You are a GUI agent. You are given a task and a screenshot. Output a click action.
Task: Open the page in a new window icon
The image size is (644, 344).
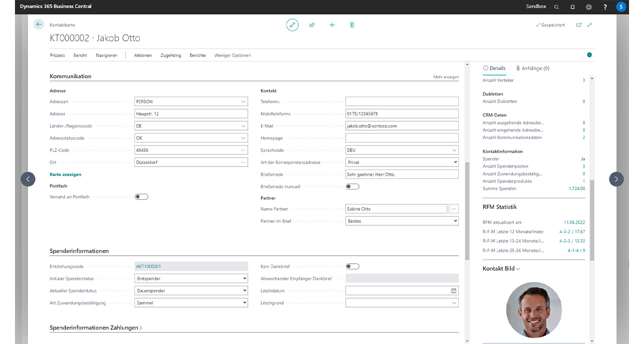pos(579,24)
